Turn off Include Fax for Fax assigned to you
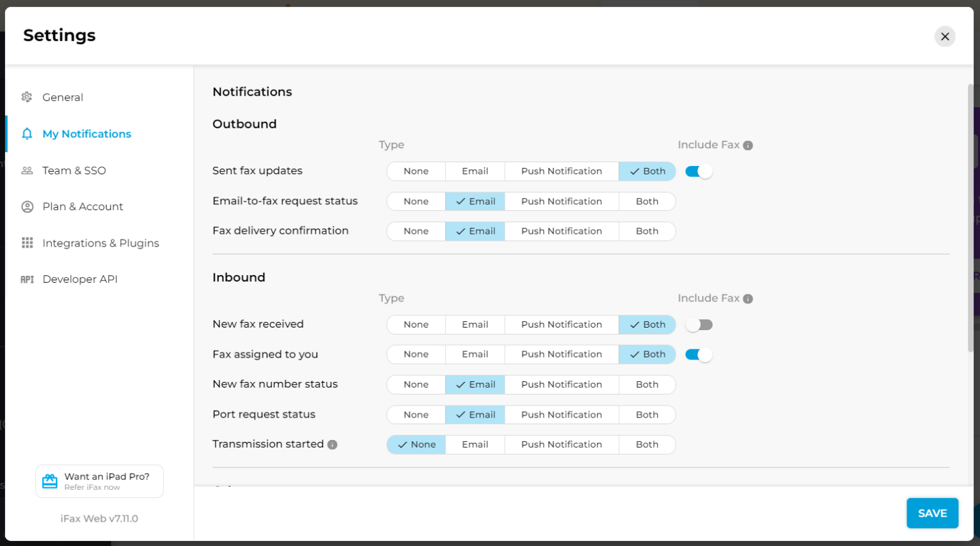The height and width of the screenshot is (546, 980). pos(699,355)
